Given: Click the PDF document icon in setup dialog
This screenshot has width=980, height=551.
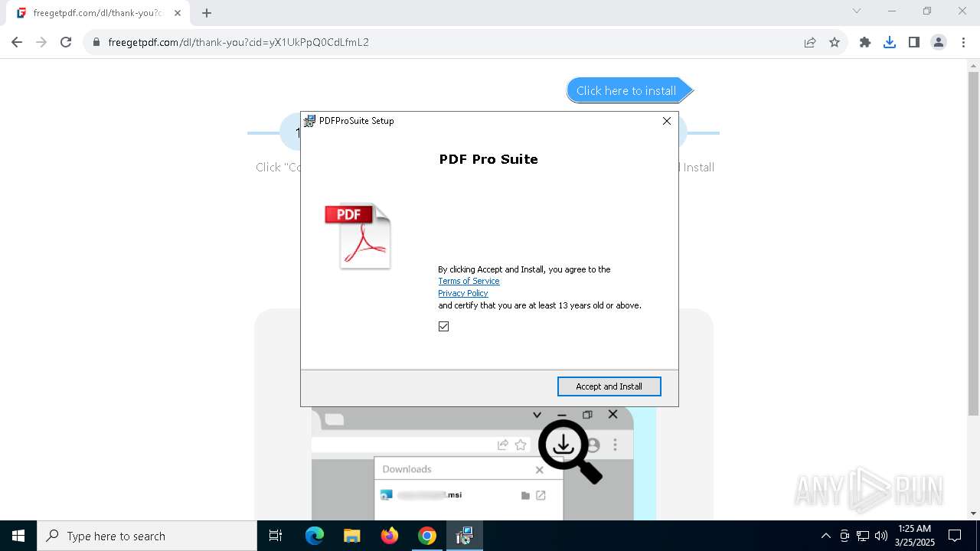Looking at the screenshot, I should point(358,236).
